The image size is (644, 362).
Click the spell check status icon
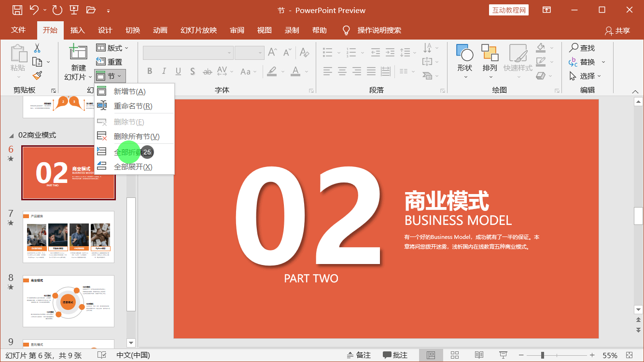point(102,355)
